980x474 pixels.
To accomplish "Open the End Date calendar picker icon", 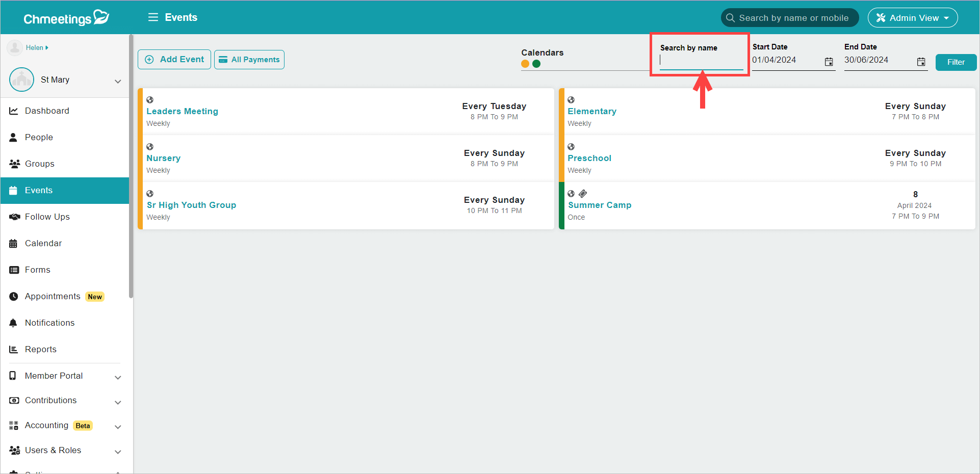I will 921,62.
